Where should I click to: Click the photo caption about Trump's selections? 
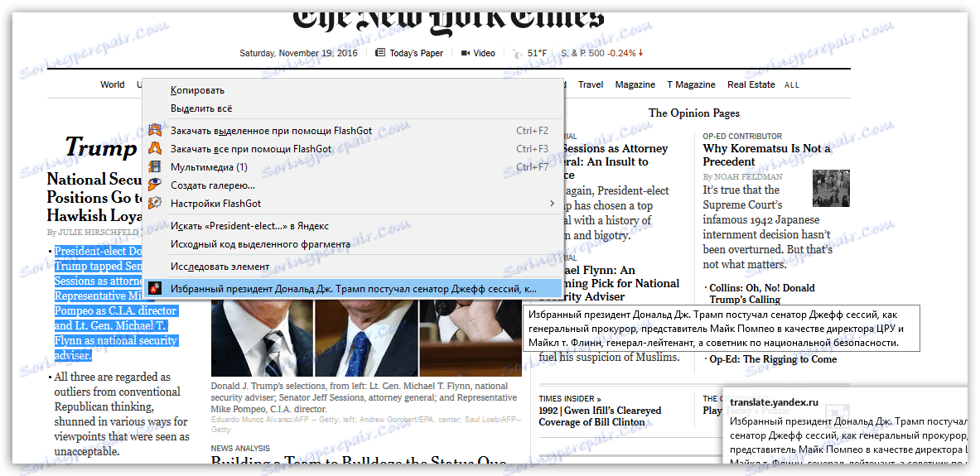click(x=364, y=397)
